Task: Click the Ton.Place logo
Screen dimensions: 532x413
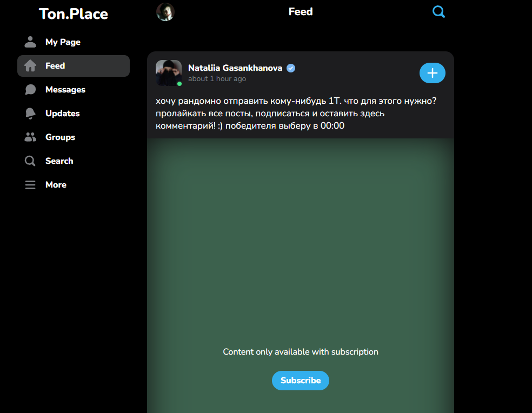Action: click(74, 14)
